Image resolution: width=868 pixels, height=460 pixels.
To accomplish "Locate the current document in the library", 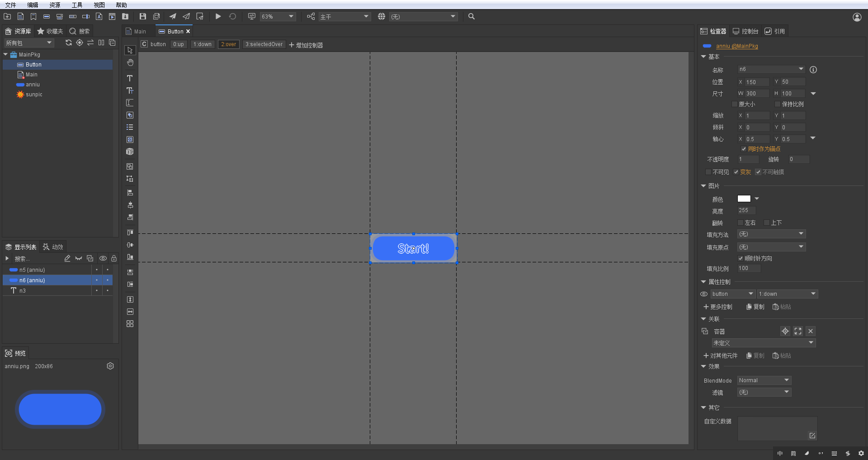I will pos(80,43).
